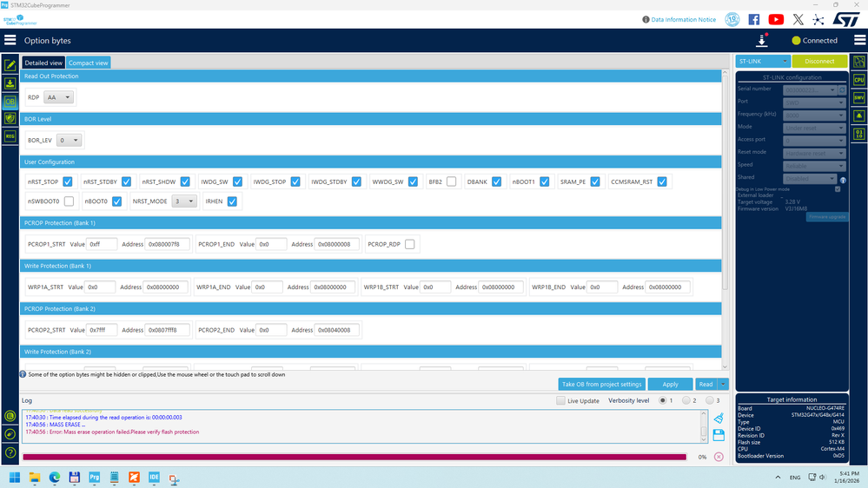Select verbosity level 2 radio button

pos(686,400)
